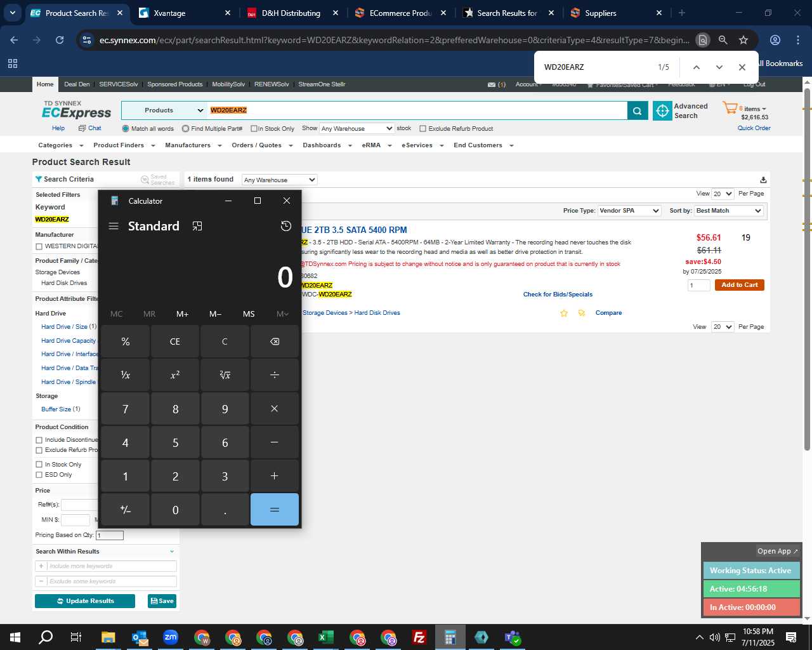812x650 pixels.
Task: Collapse Search Within Results chevron
Action: 172,552
